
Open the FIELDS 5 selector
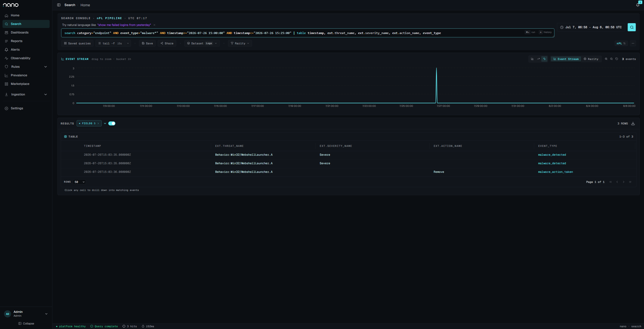coord(89,123)
